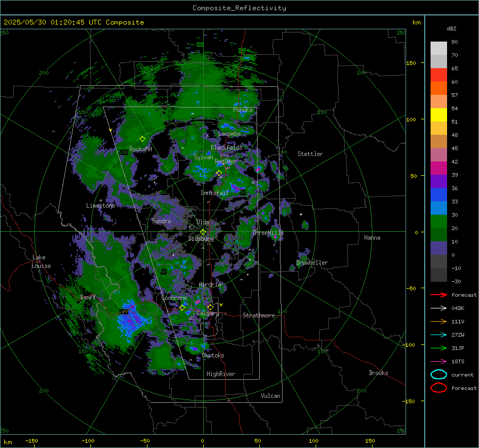Click the orange 111V arrow legend icon
Viewport: 479px width, 448px height.
[439, 321]
